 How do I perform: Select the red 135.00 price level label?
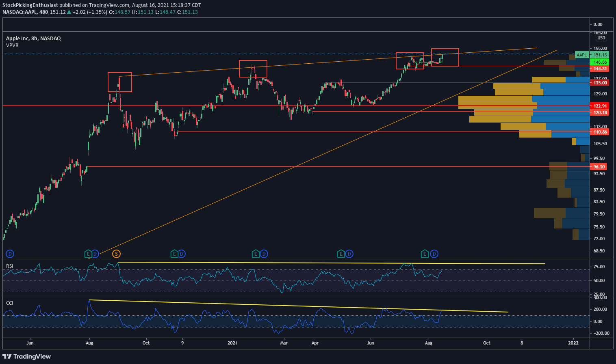click(600, 83)
